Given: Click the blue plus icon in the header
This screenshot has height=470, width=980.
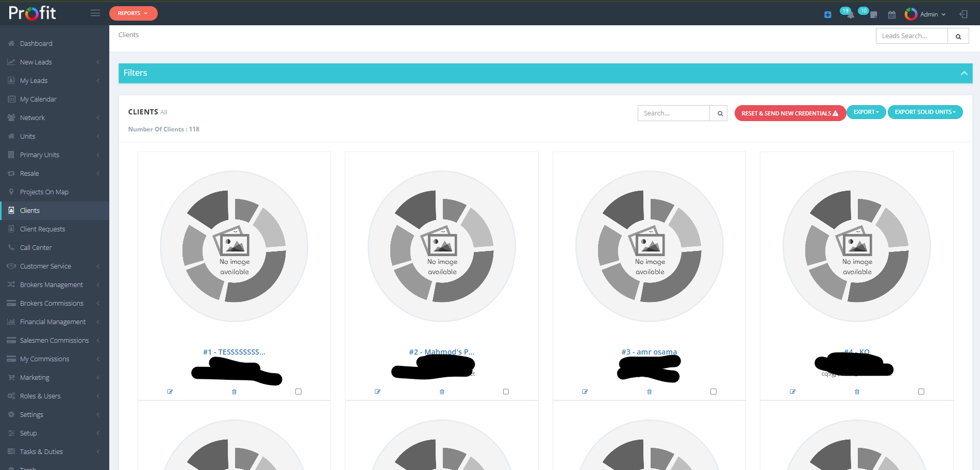Looking at the screenshot, I should point(827,14).
